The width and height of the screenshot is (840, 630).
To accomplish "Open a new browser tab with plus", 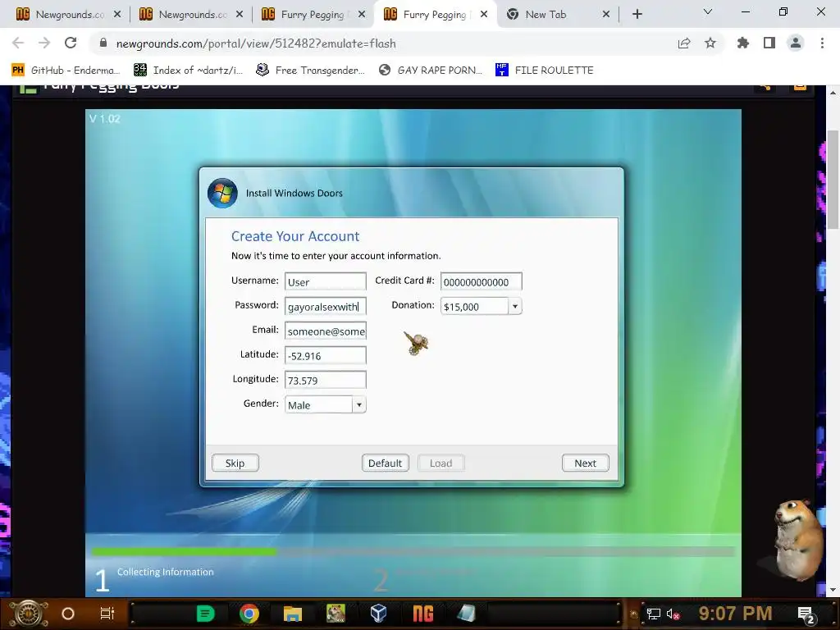I will pos(637,15).
